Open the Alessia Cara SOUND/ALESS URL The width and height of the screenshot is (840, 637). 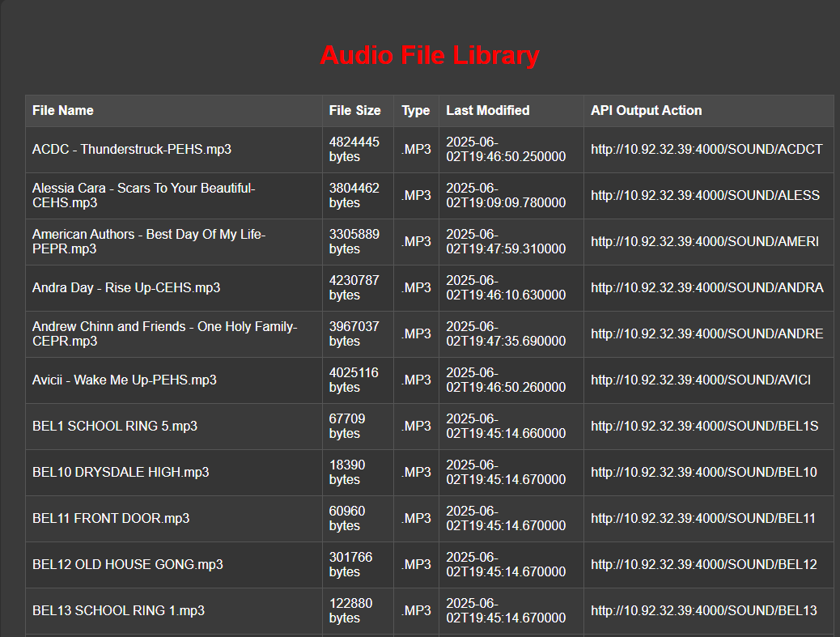coord(705,195)
